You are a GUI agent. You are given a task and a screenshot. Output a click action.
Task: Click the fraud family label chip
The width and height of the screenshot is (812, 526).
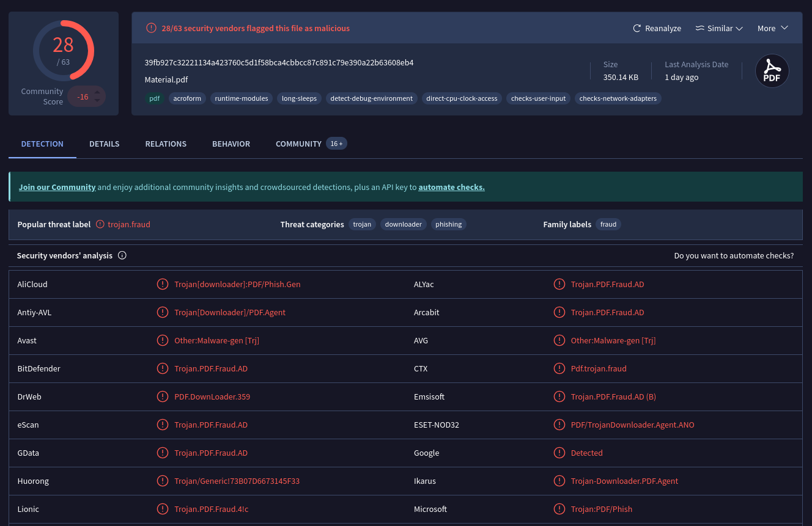tap(608, 224)
